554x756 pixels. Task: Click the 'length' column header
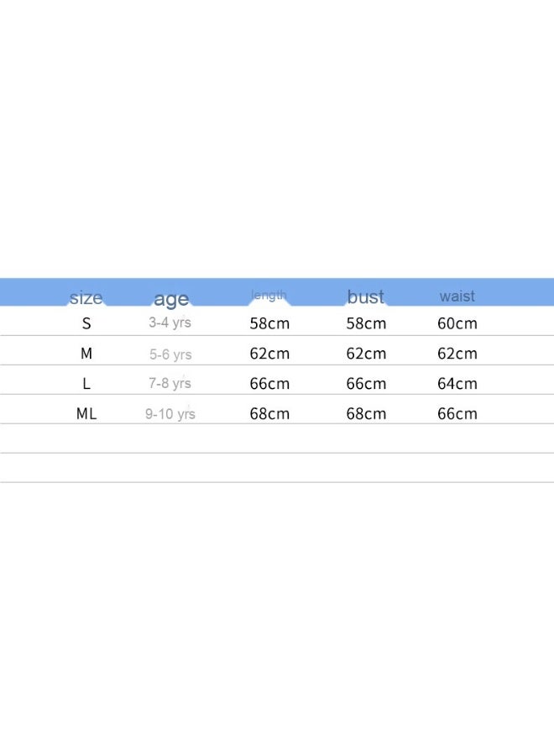tap(269, 295)
